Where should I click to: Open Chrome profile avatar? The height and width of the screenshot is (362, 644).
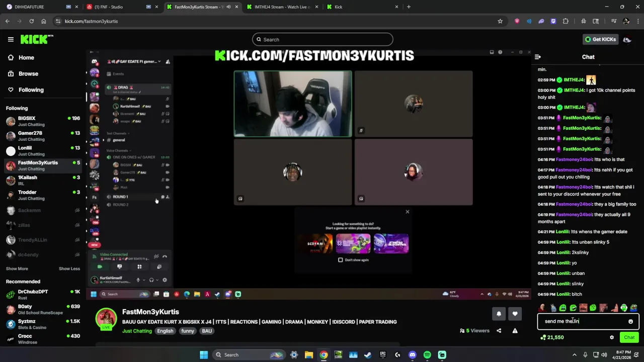coord(626,21)
